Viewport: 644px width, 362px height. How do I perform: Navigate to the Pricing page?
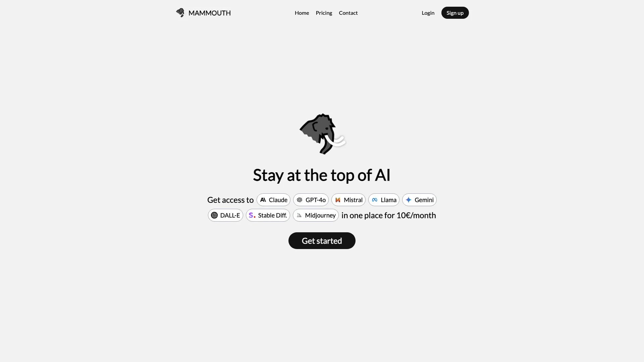pyautogui.click(x=324, y=12)
